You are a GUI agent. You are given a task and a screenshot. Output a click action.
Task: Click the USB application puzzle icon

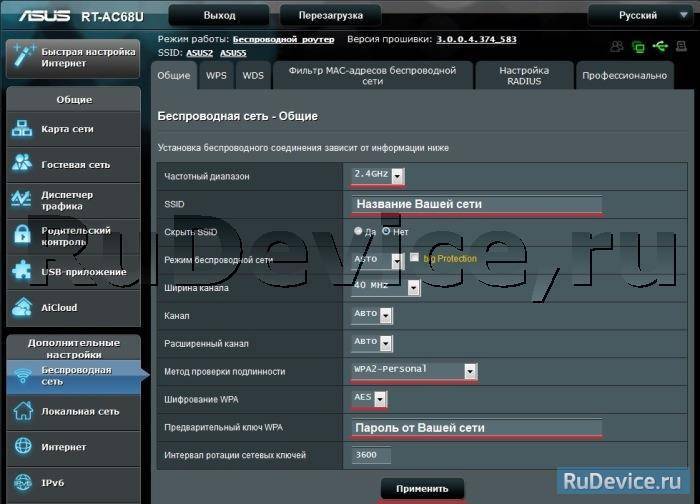pos(22,271)
